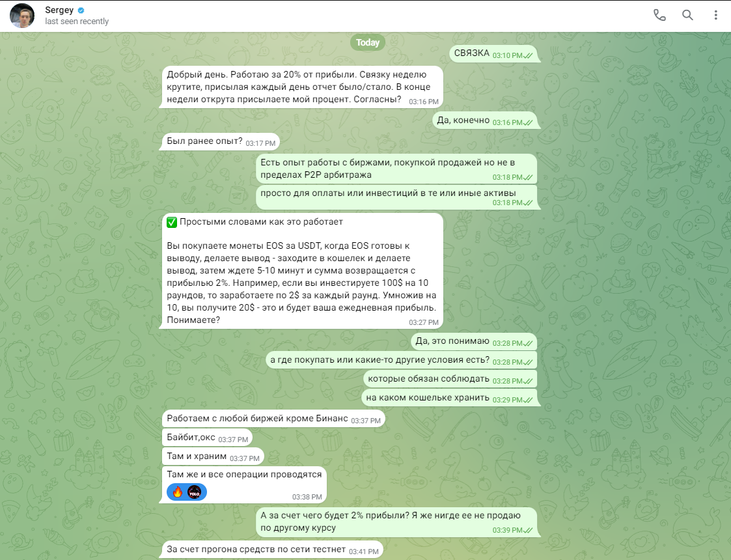Click the green checkmark emoji in message
731x560 pixels.
(x=172, y=223)
